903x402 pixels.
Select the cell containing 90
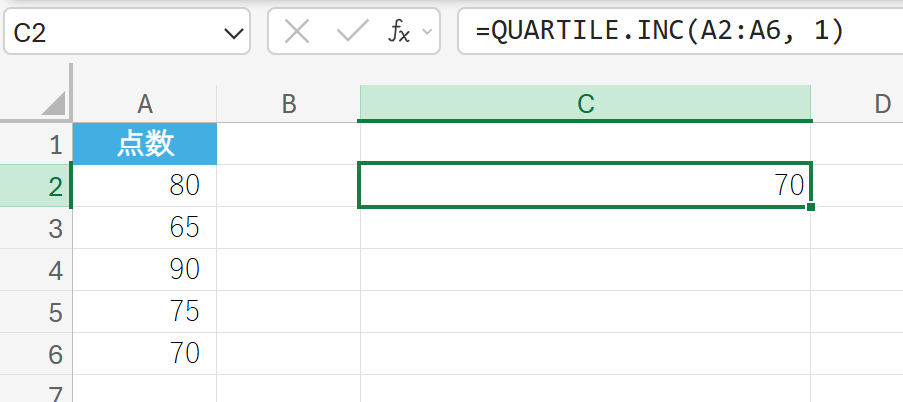(145, 270)
